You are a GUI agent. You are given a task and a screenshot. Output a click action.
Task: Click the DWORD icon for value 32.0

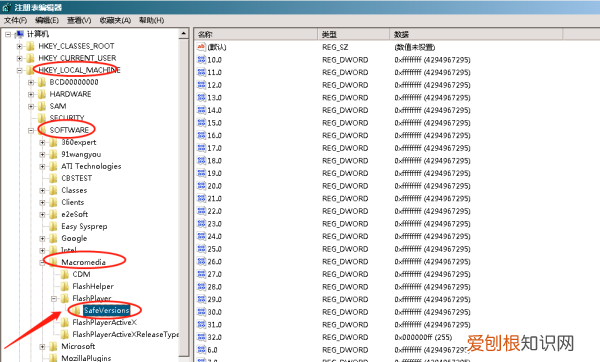(201, 337)
